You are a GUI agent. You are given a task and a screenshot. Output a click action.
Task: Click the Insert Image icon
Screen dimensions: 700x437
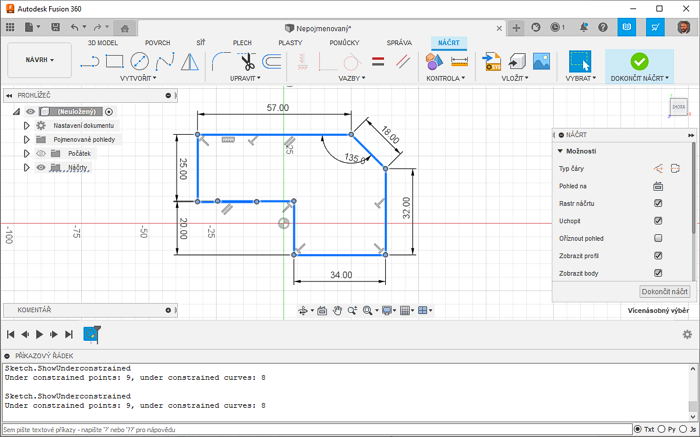click(541, 61)
